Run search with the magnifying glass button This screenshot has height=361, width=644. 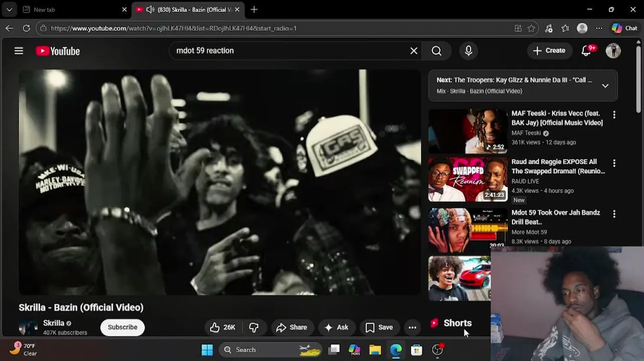pyautogui.click(x=436, y=51)
